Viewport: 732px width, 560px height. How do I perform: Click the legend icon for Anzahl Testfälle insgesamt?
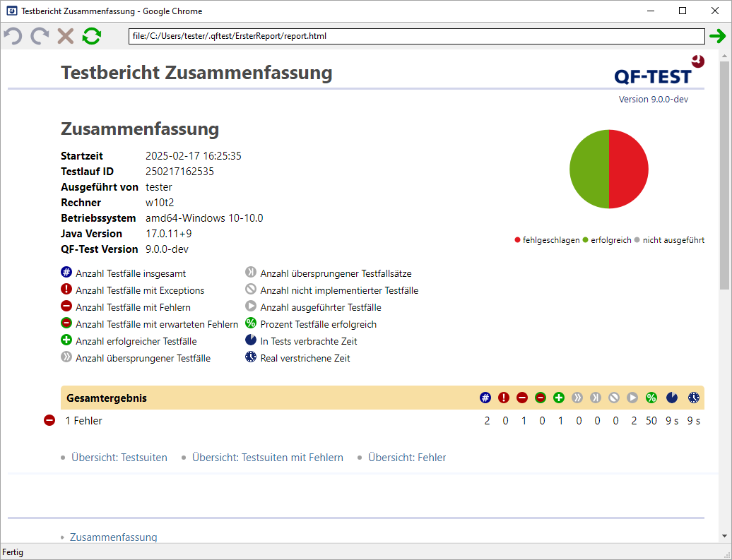66,272
